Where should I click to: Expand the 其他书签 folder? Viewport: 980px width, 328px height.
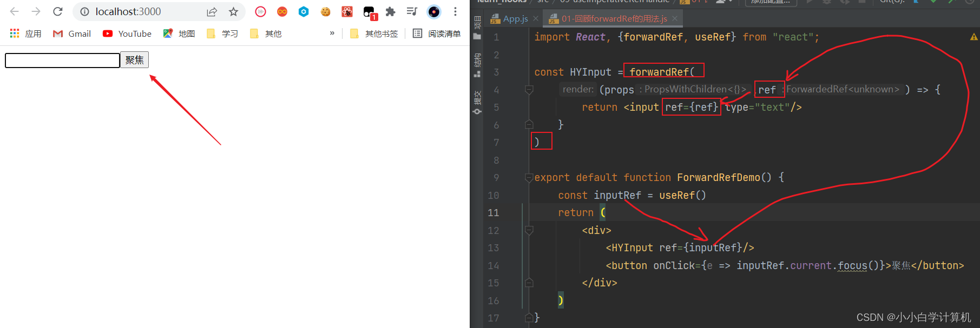pos(373,34)
